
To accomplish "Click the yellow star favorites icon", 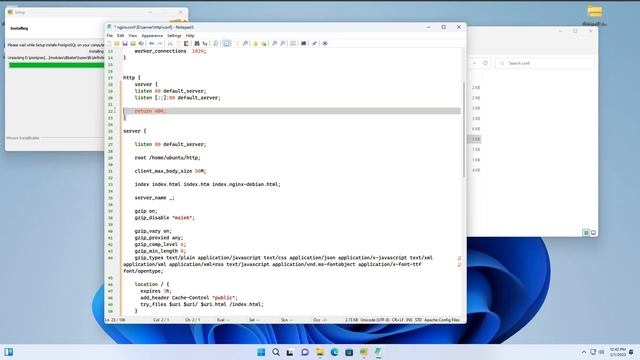I will pos(256,43).
